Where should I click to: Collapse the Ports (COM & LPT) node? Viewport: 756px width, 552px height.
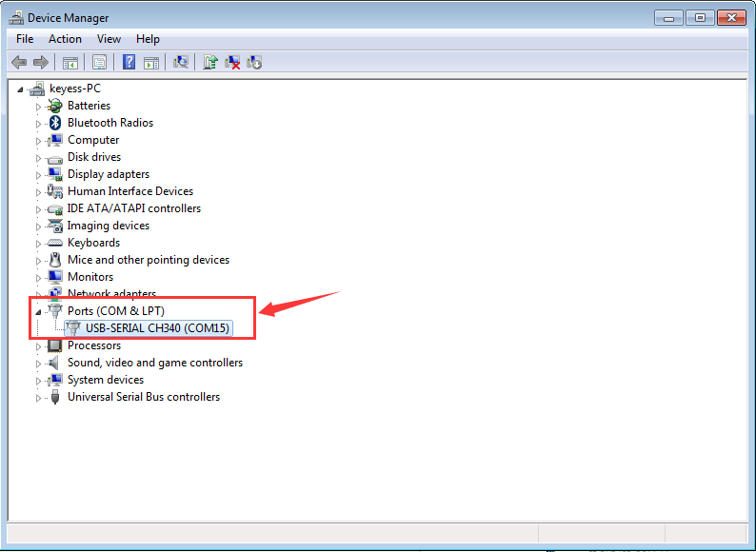click(38, 312)
